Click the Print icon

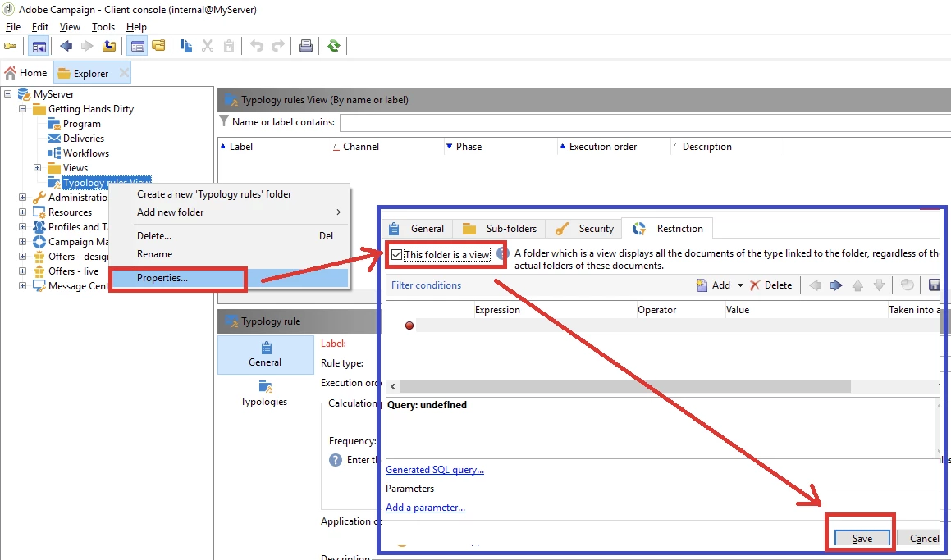[x=306, y=46]
